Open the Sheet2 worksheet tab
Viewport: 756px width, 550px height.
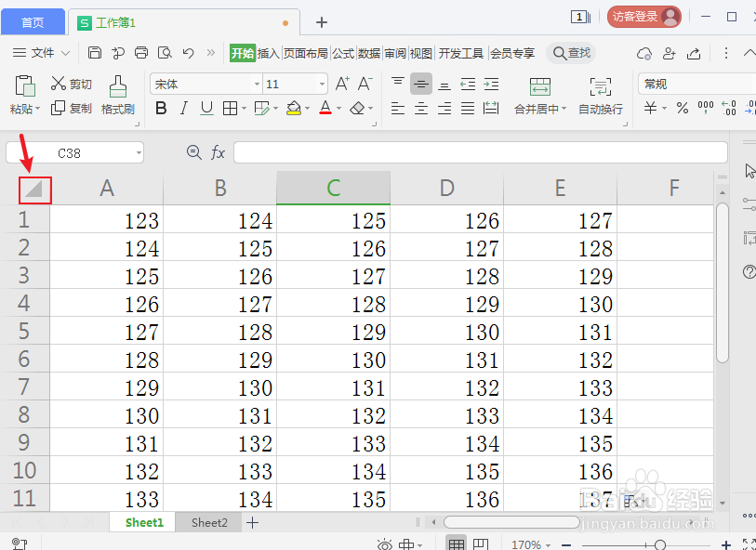click(209, 522)
